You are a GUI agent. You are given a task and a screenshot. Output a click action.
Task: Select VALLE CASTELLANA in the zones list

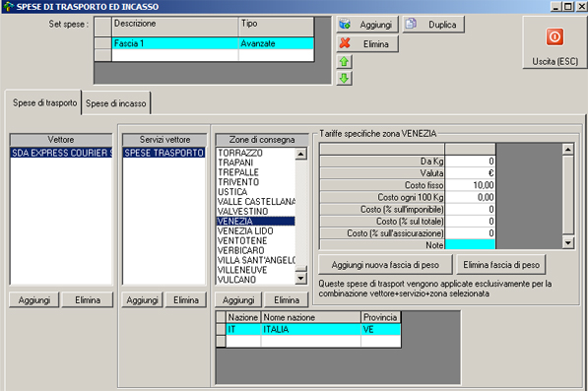pyautogui.click(x=256, y=202)
